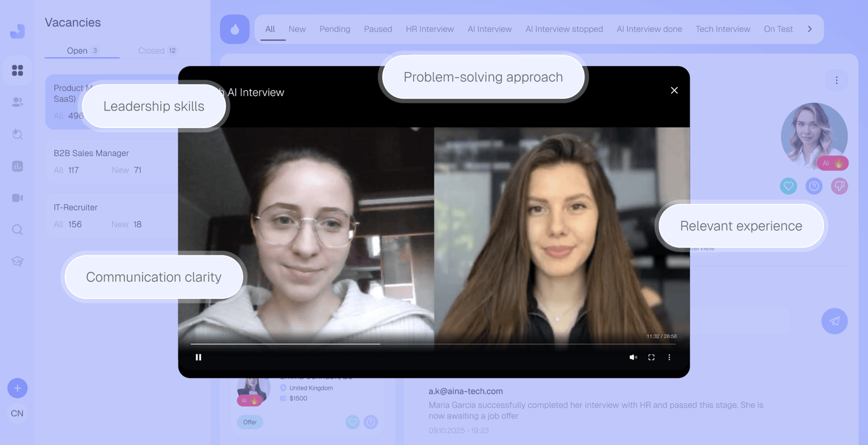Screen dimensions: 868x445
Task: Dislike candidate with thumbs-down button
Action: tap(839, 186)
